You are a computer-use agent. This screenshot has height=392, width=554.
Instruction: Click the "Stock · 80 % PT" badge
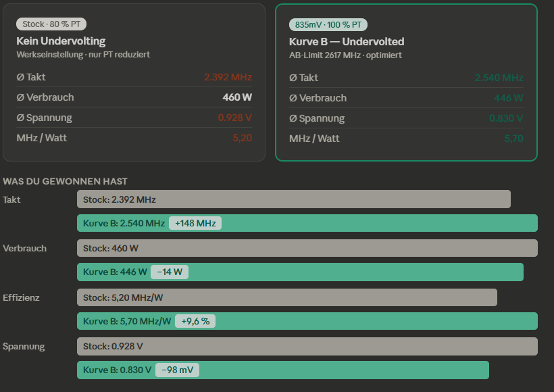pyautogui.click(x=51, y=24)
